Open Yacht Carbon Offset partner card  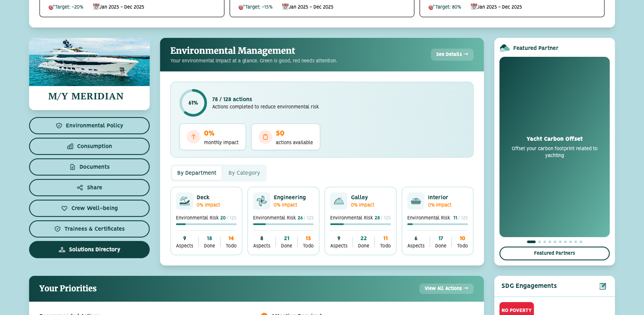click(x=554, y=147)
